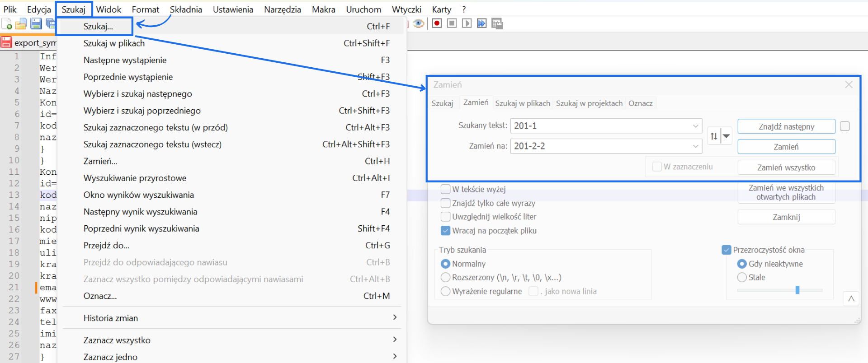Check jako nowa linia checkbox

pyautogui.click(x=533, y=291)
